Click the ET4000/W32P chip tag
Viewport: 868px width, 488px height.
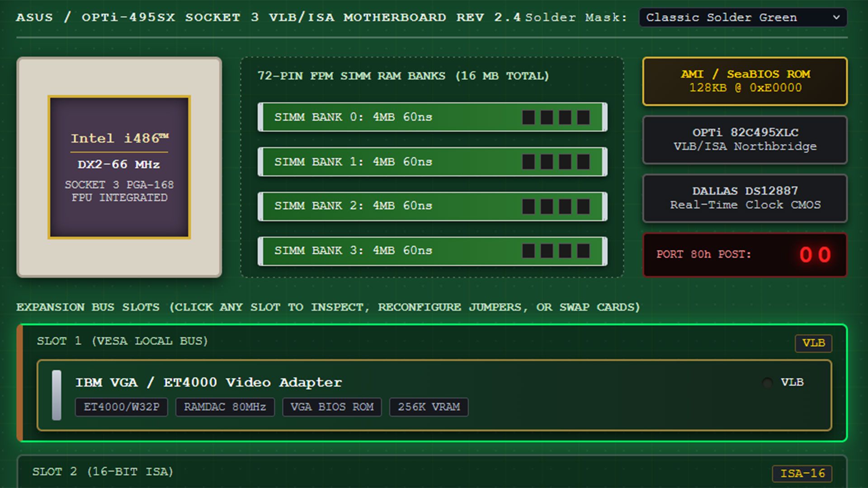(x=121, y=407)
